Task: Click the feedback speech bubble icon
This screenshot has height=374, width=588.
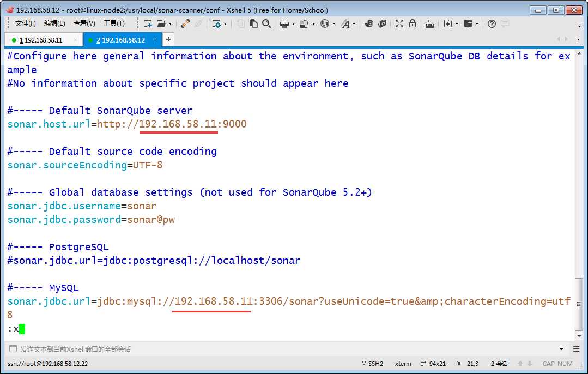Action: (505, 23)
